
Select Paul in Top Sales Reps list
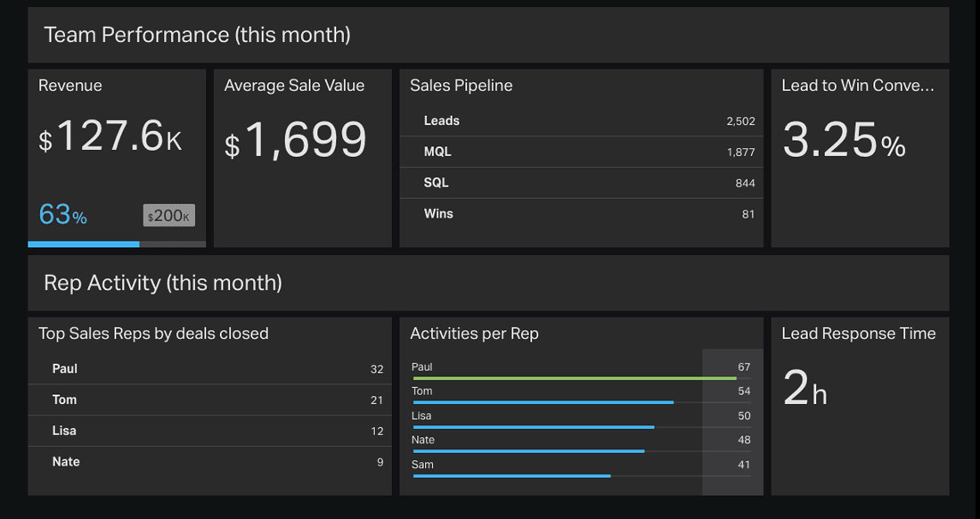tap(209, 369)
